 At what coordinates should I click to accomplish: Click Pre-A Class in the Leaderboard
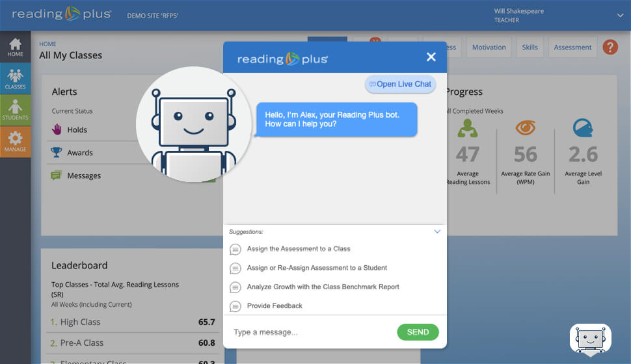82,343
